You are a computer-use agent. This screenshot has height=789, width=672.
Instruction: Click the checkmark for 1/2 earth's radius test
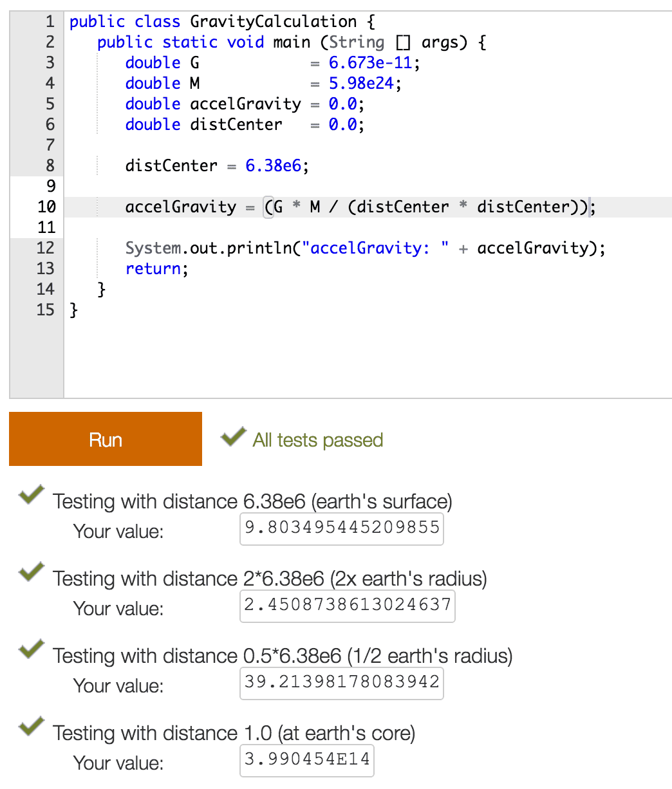coord(32,650)
